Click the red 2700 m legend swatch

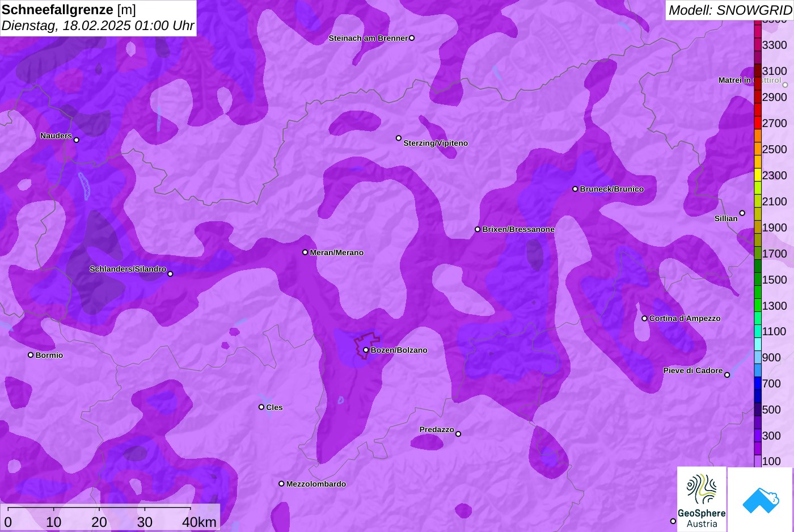758,123
